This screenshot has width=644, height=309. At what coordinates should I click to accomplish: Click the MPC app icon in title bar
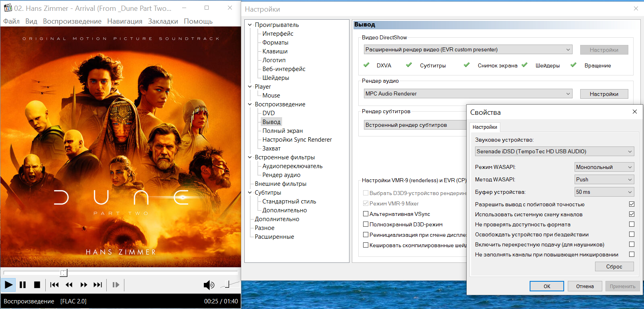[8, 8]
